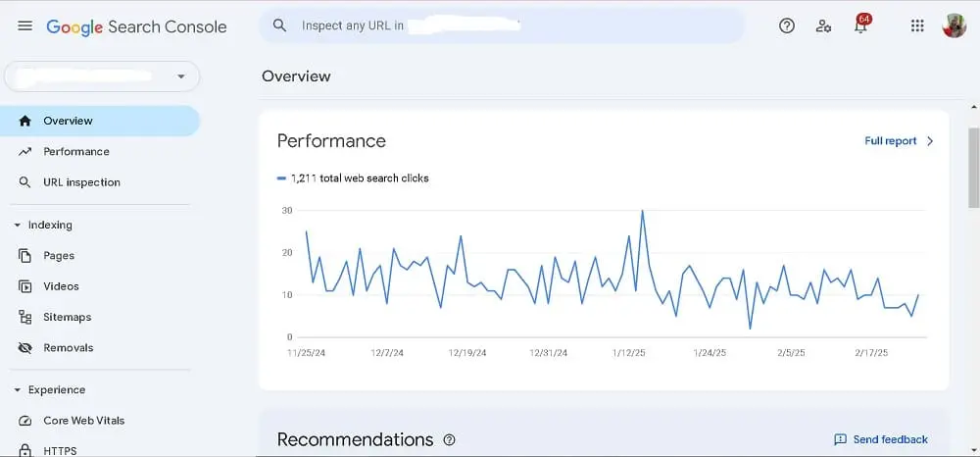Click the page vertical scrollbar
This screenshot has height=457, width=980.
pyautogui.click(x=973, y=167)
